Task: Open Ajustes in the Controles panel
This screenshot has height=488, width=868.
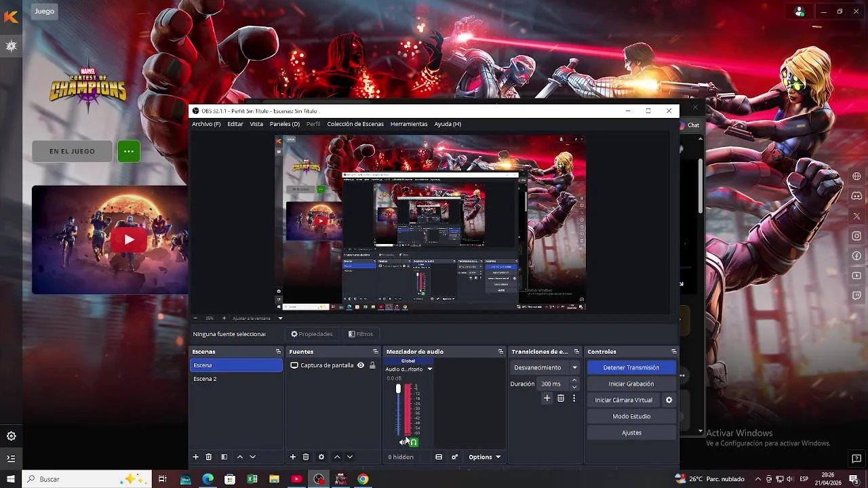Action: 631,432
